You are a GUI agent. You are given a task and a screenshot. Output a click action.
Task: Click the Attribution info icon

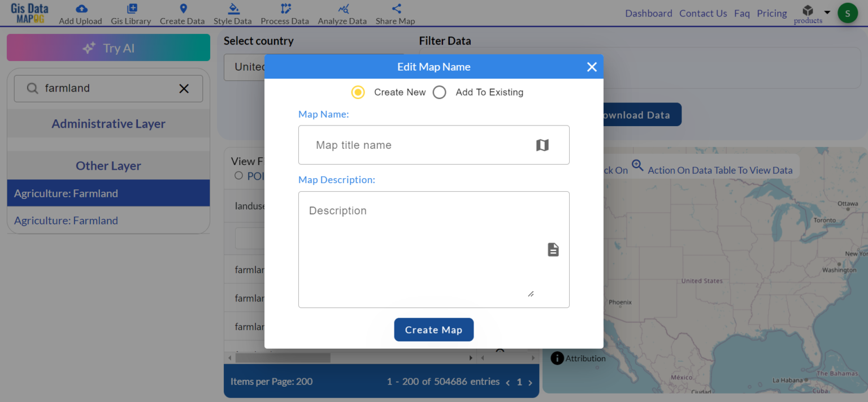pyautogui.click(x=557, y=358)
